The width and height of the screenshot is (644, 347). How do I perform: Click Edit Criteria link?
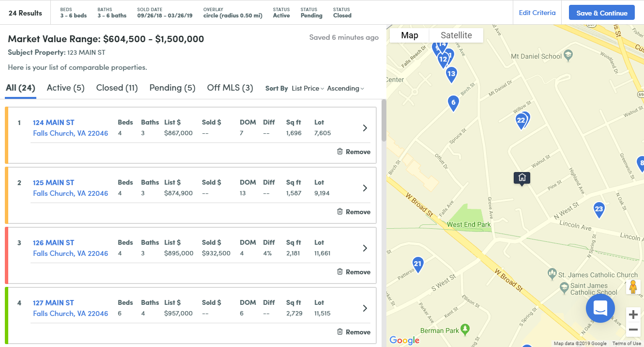coord(537,13)
